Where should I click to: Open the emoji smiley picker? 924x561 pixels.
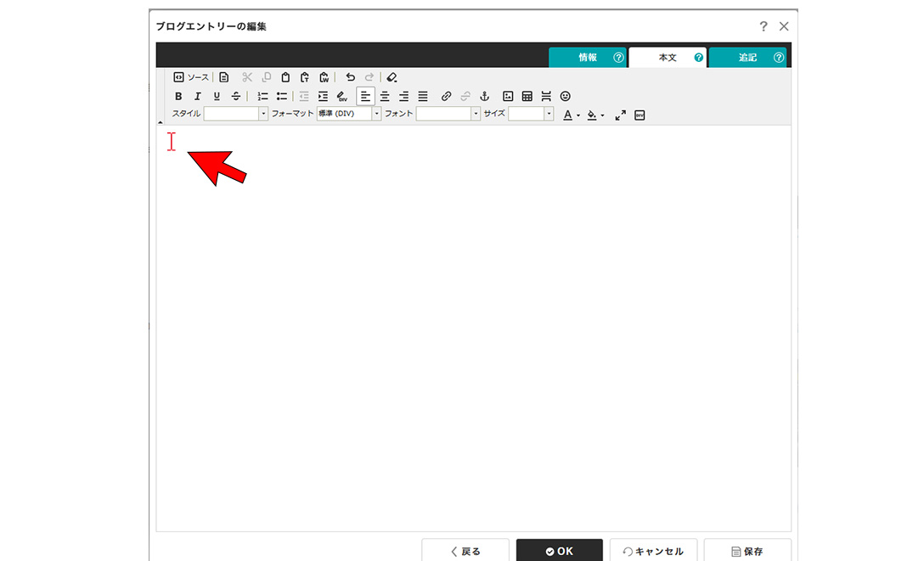566,97
